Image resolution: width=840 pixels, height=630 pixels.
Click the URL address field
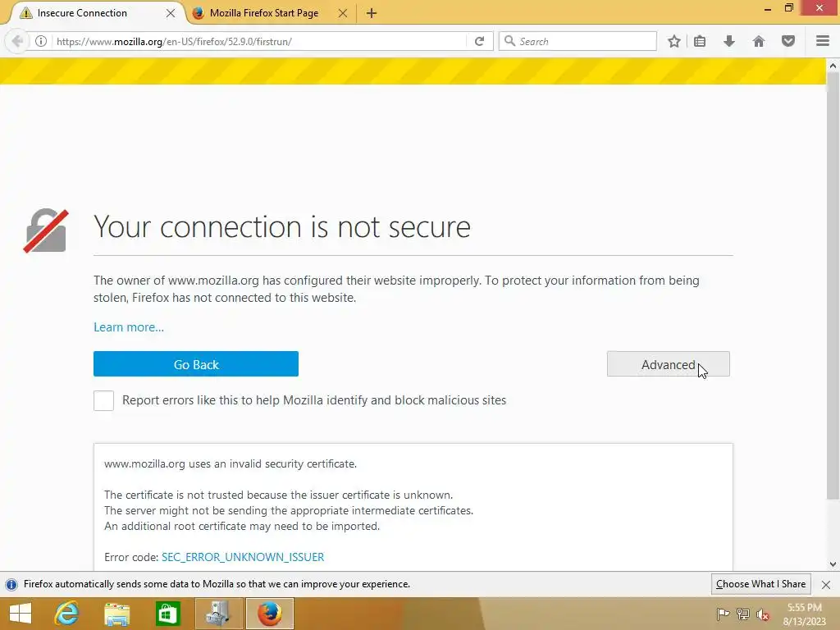pyautogui.click(x=260, y=41)
